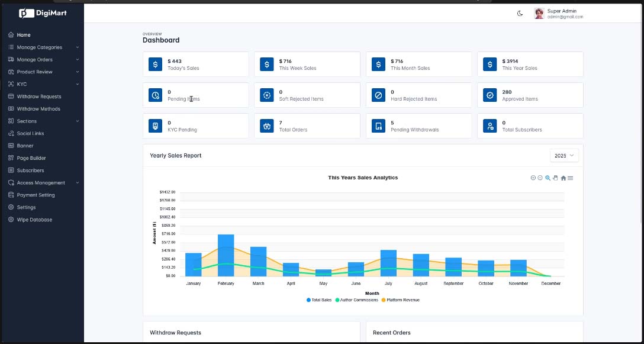Open the Super Admin profile menu

(558, 14)
